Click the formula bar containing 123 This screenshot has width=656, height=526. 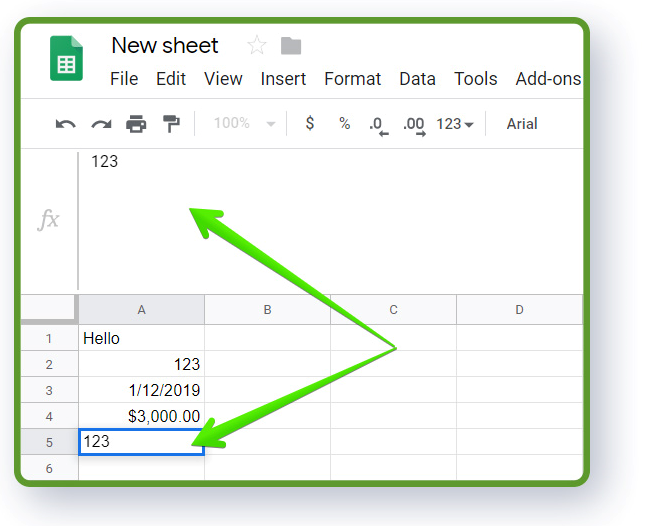(331, 221)
